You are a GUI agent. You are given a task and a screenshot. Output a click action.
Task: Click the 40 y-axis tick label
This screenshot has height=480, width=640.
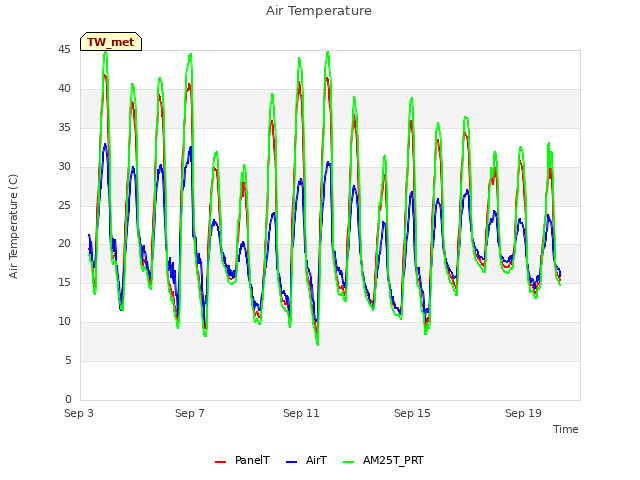[64, 89]
